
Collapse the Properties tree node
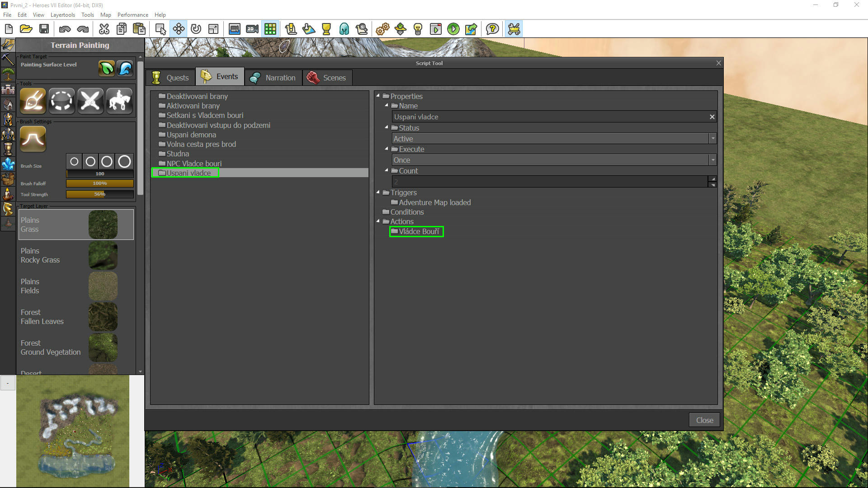click(x=378, y=96)
